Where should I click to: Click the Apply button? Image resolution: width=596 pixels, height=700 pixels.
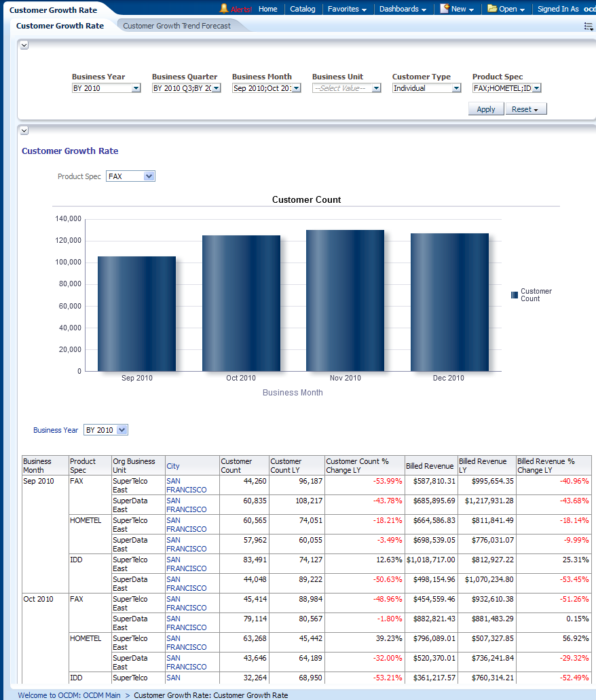pos(485,109)
